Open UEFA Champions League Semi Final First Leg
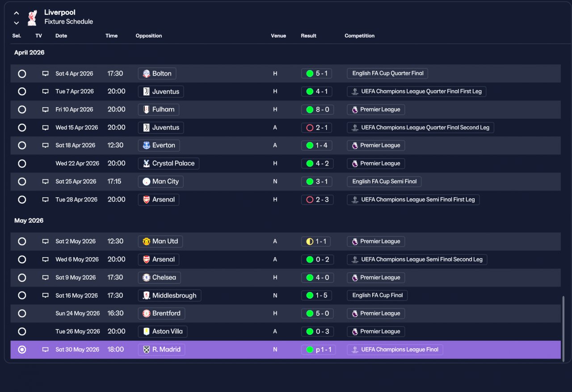Viewport: 572px width, 392px height. click(413, 200)
